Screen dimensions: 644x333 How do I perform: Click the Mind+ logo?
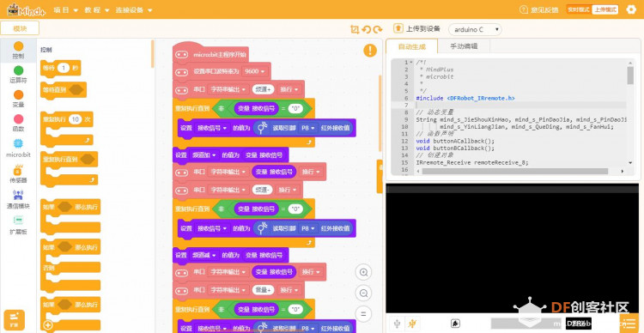[27, 9]
